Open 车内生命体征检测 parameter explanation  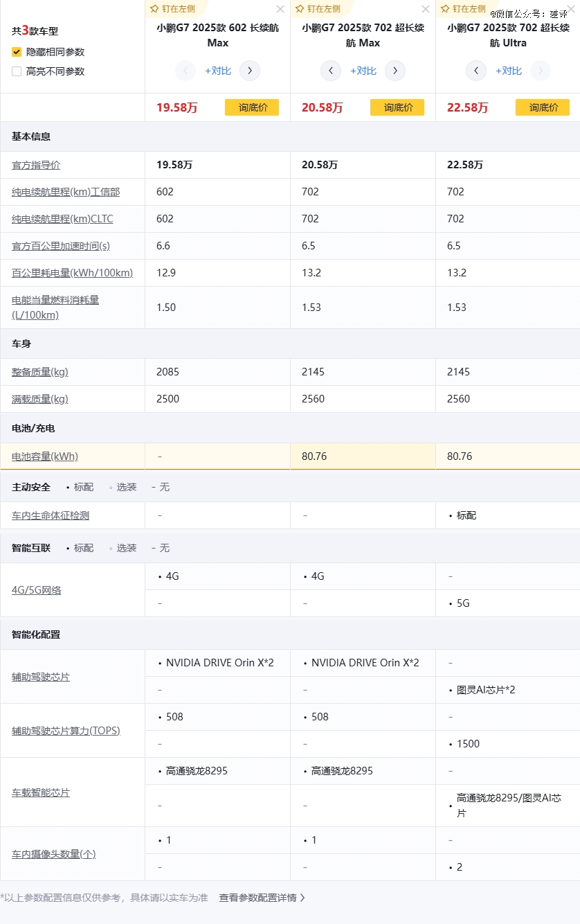click(51, 515)
